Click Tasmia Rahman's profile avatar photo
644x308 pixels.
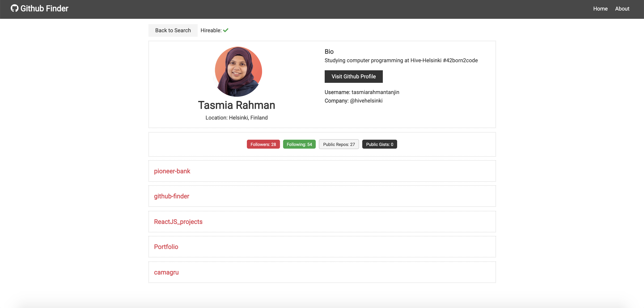tap(238, 71)
